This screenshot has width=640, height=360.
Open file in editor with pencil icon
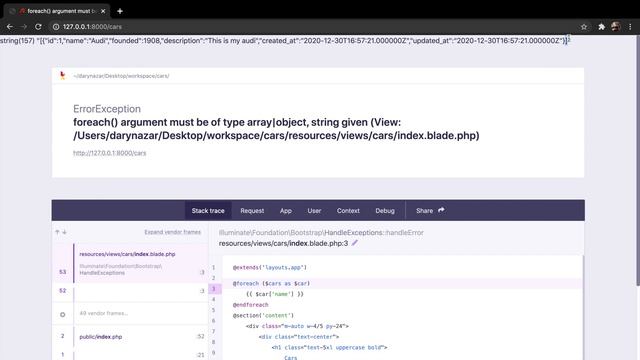[x=355, y=243]
